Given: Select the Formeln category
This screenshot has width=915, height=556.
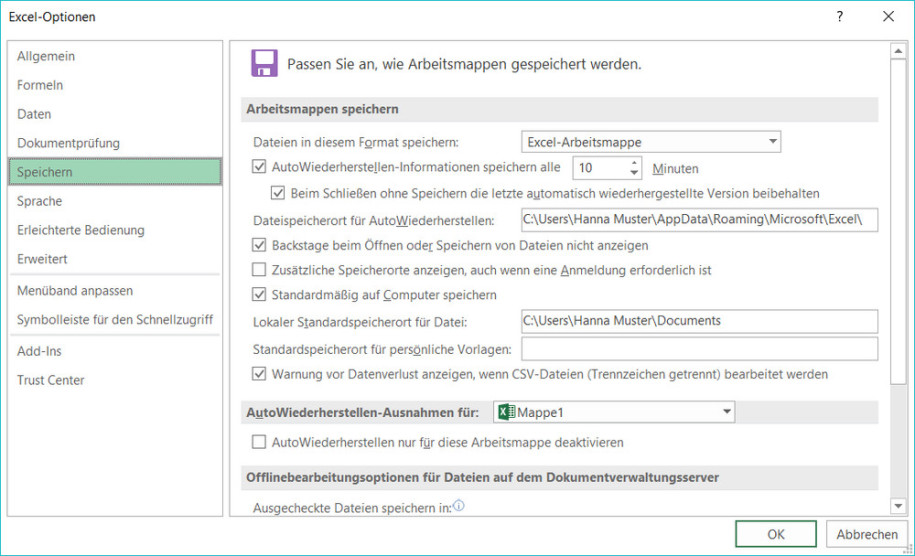Looking at the screenshot, I should pos(115,85).
